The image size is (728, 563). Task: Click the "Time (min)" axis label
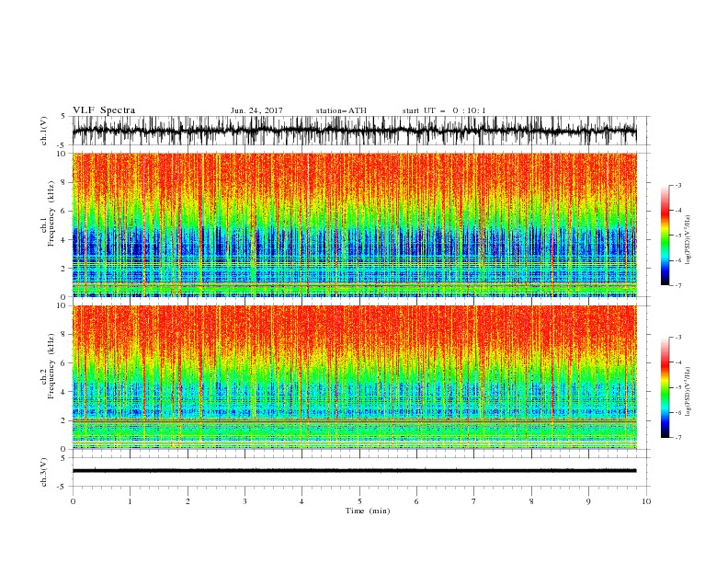[x=368, y=511]
